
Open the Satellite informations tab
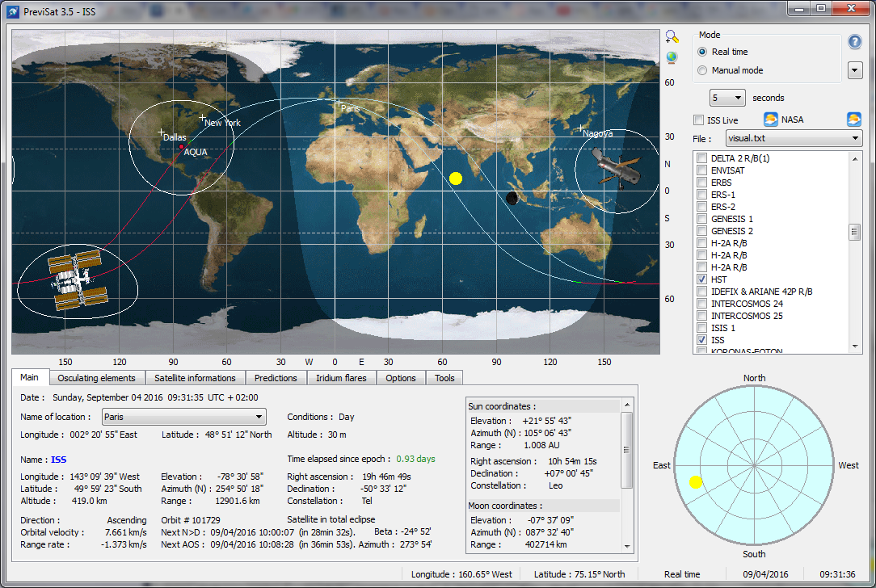195,378
